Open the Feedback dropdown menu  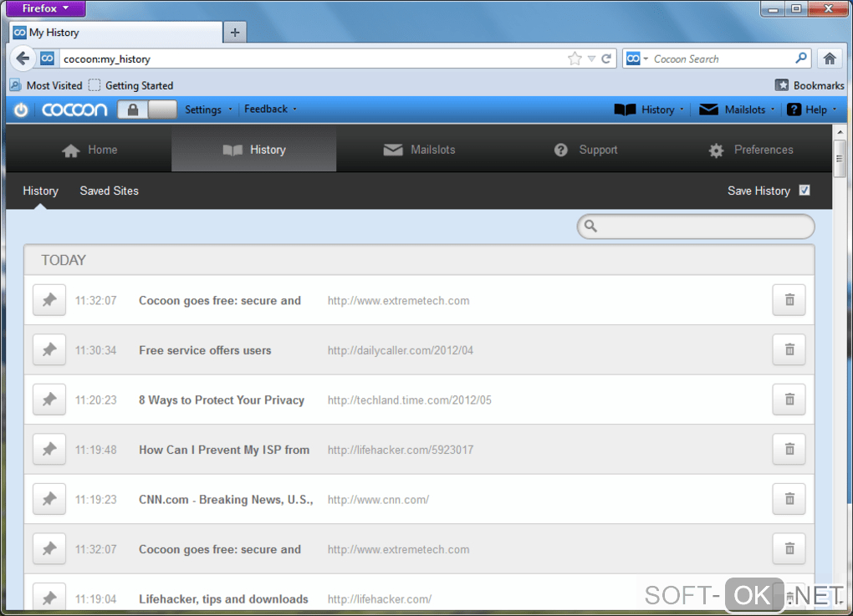270,109
